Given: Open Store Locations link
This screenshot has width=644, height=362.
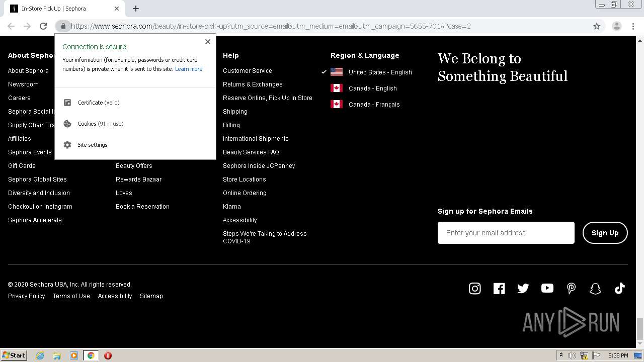Looking at the screenshot, I should click(x=245, y=179).
